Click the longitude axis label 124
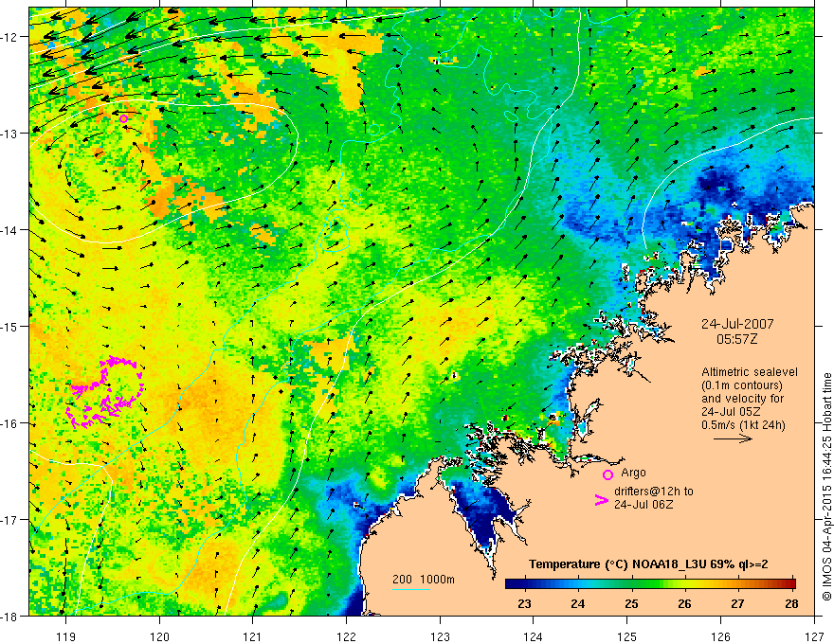Image resolution: width=834 pixels, height=644 pixels. pos(534,636)
